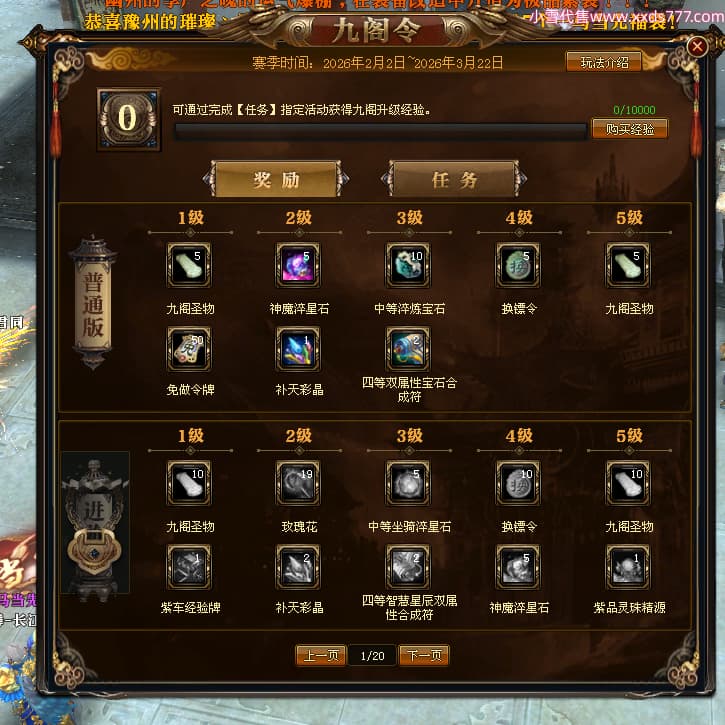
Task: Switch to the 奖励 tab
Action: (276, 179)
